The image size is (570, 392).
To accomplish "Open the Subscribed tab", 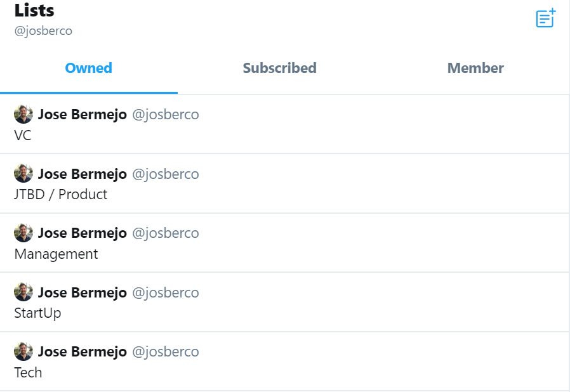I will click(279, 69).
